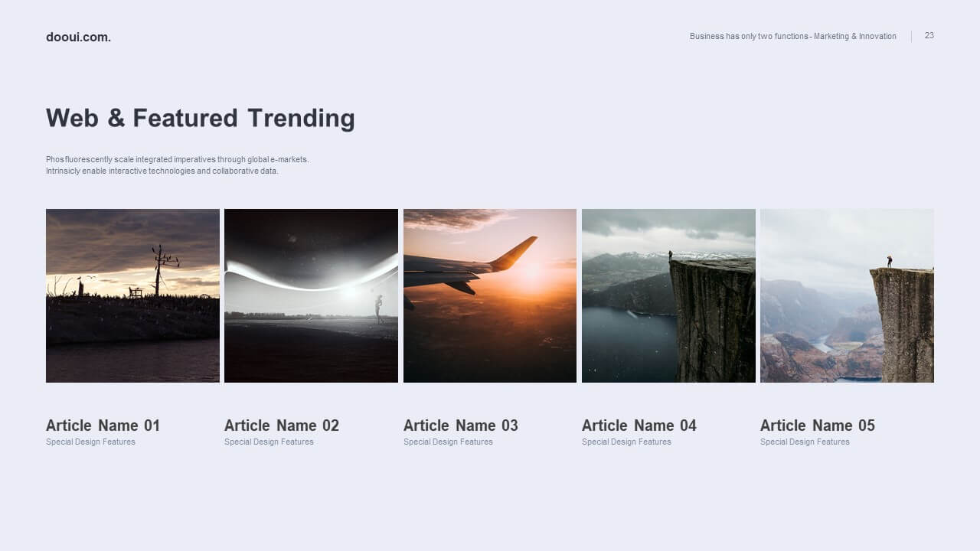The width and height of the screenshot is (980, 551).
Task: Open the bright cliff canyon photo
Action: pos(847,295)
